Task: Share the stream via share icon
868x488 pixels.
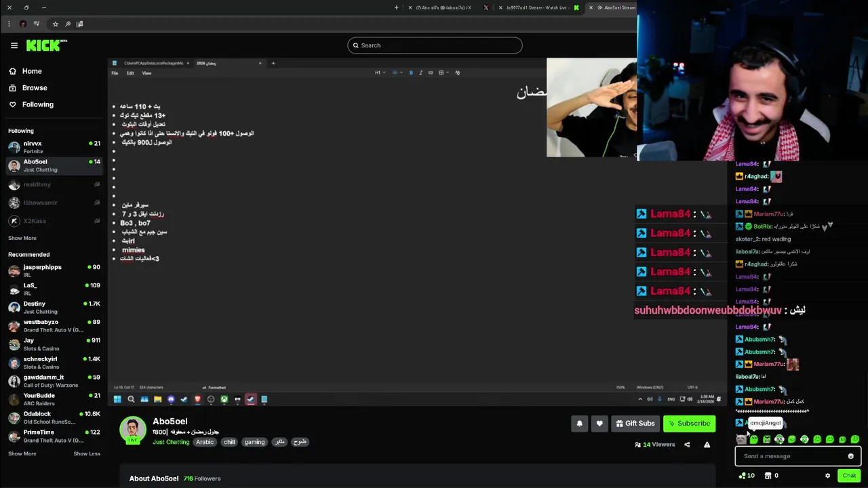Action: [x=687, y=445]
